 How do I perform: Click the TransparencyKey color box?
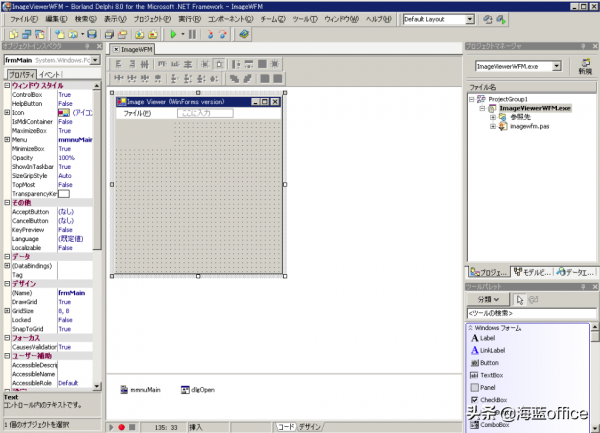click(x=64, y=193)
